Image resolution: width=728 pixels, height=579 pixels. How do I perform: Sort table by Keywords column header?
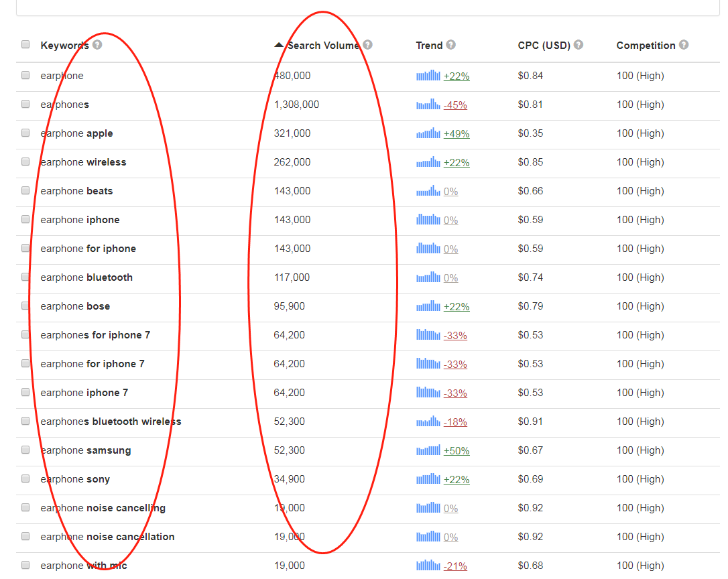[x=64, y=45]
